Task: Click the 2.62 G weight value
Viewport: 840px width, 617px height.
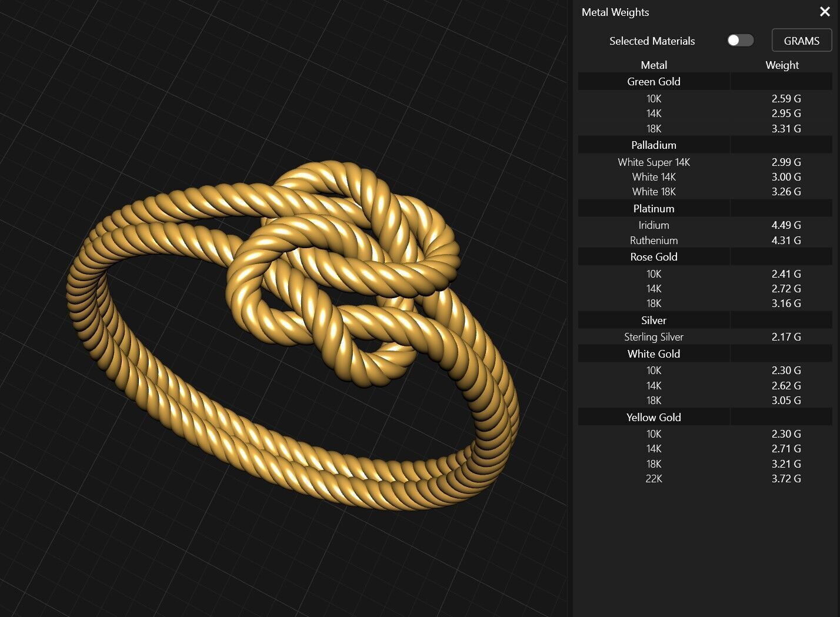Action: (786, 386)
